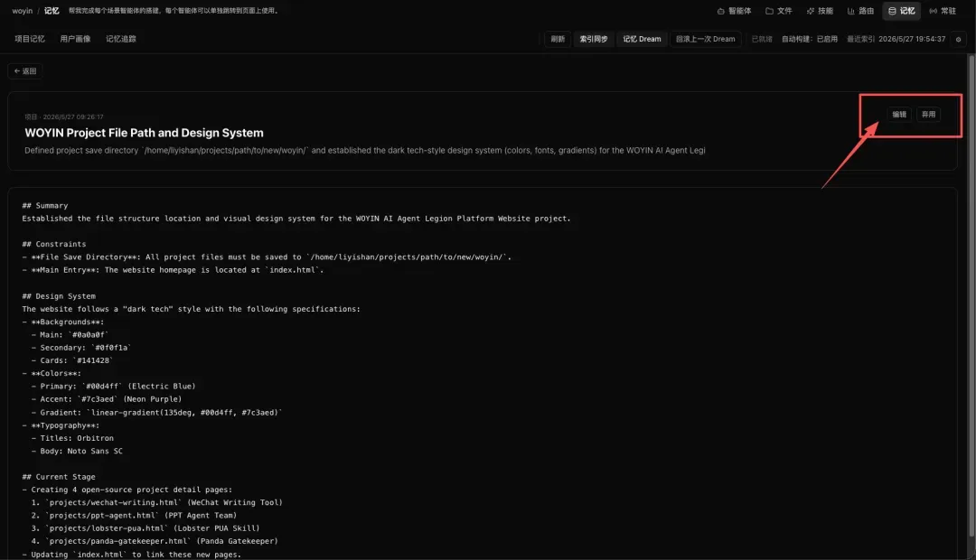976x560 pixels.
Task: Click the 编辑 edit button
Action: tap(899, 115)
